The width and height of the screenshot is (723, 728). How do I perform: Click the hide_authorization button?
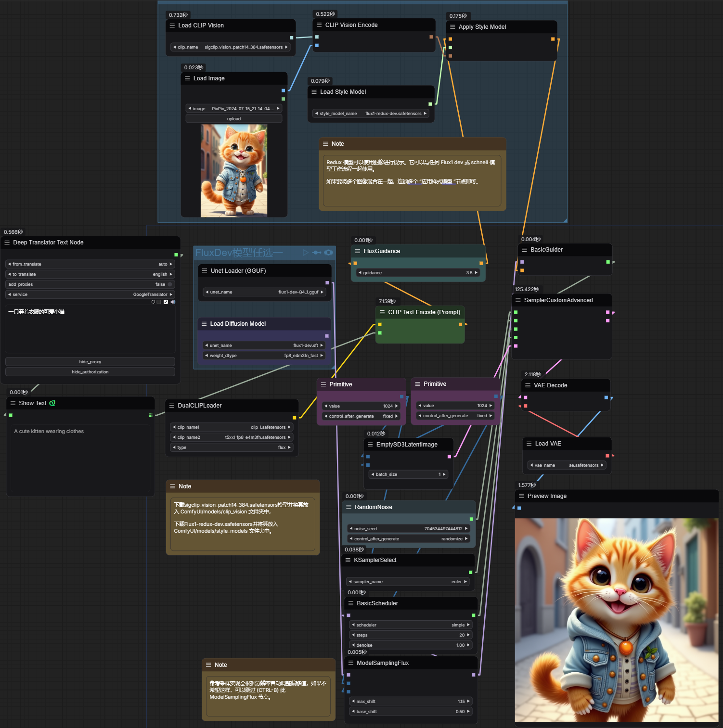pos(90,371)
